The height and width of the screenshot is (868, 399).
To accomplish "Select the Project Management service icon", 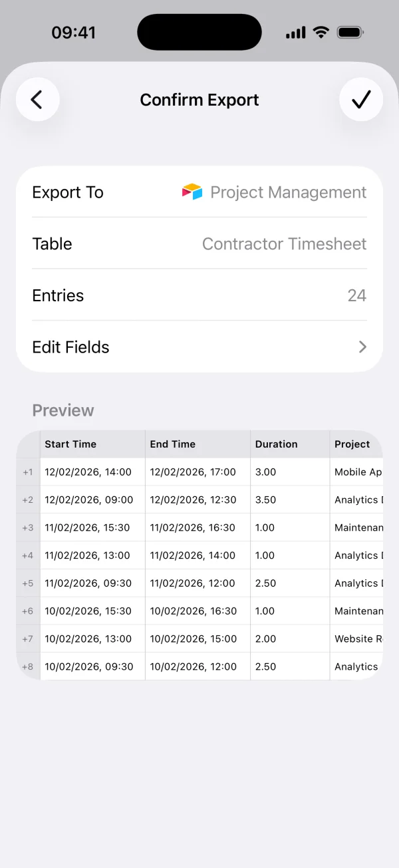I will (x=190, y=192).
